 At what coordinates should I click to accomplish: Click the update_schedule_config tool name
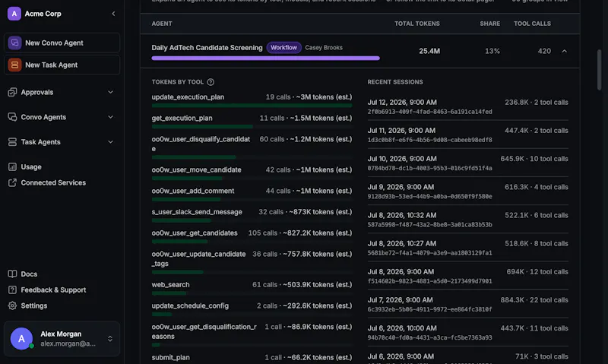pos(190,305)
